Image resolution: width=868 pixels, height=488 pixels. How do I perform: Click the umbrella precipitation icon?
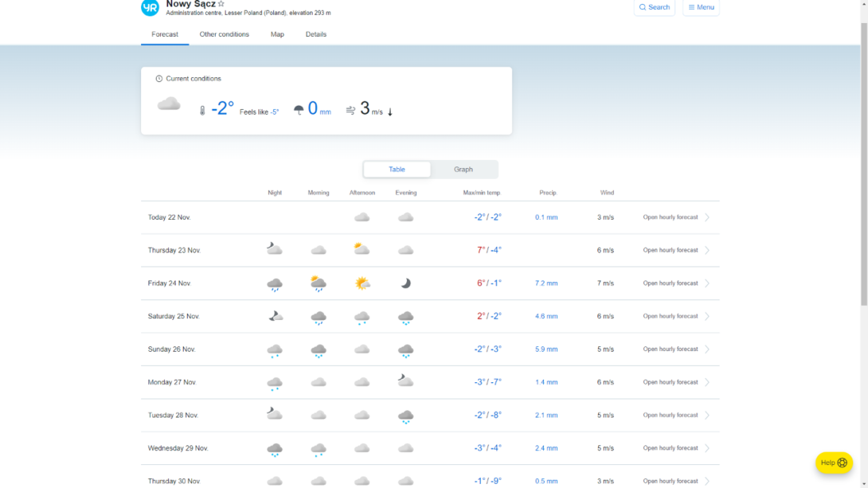point(299,110)
